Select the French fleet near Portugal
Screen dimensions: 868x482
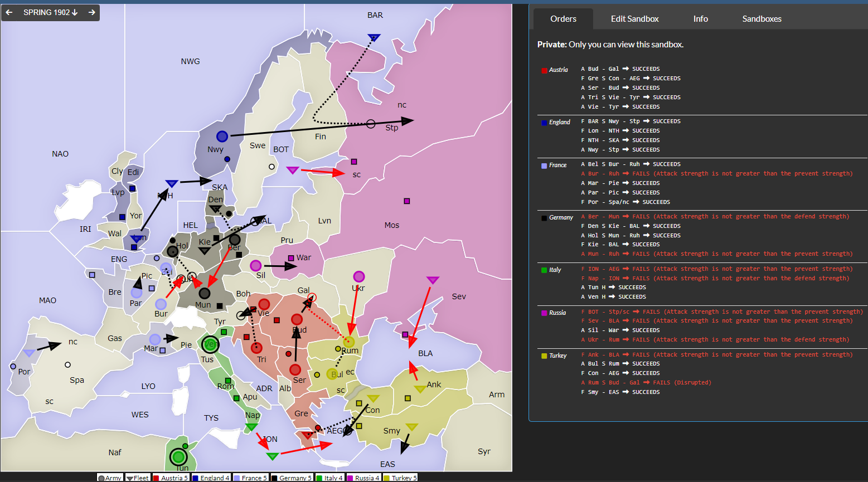(29, 353)
